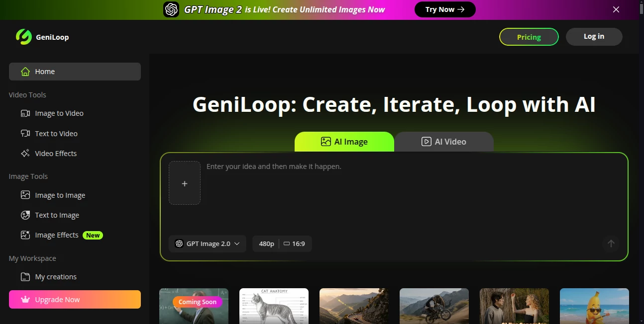
Task: Close the GPT Image 2 banner
Action: coord(616,9)
